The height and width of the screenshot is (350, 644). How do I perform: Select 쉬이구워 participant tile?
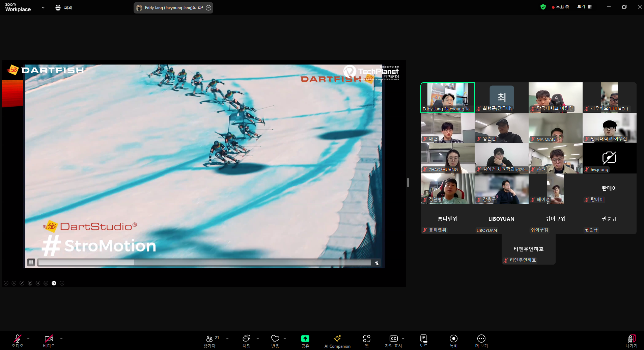click(556, 219)
